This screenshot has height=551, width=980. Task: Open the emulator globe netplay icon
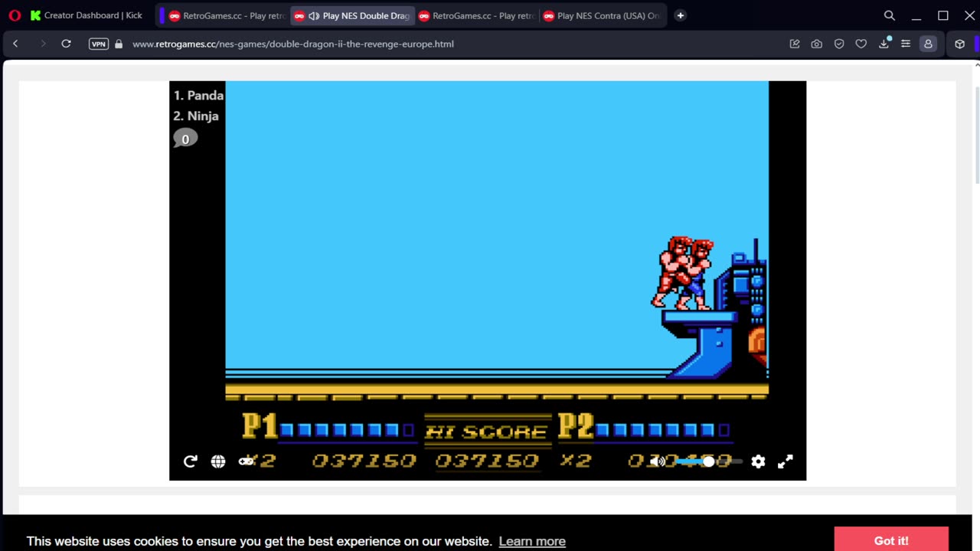point(218,461)
